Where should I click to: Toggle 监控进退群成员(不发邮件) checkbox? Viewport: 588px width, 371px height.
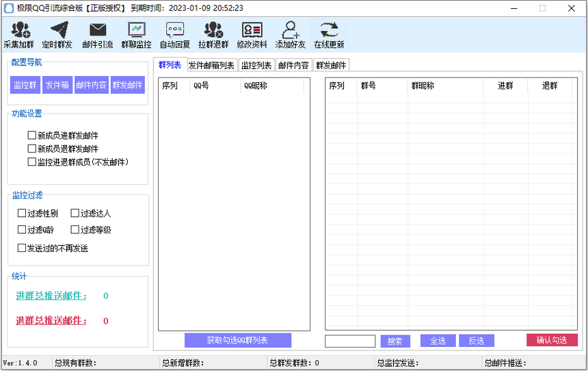[x=32, y=162]
